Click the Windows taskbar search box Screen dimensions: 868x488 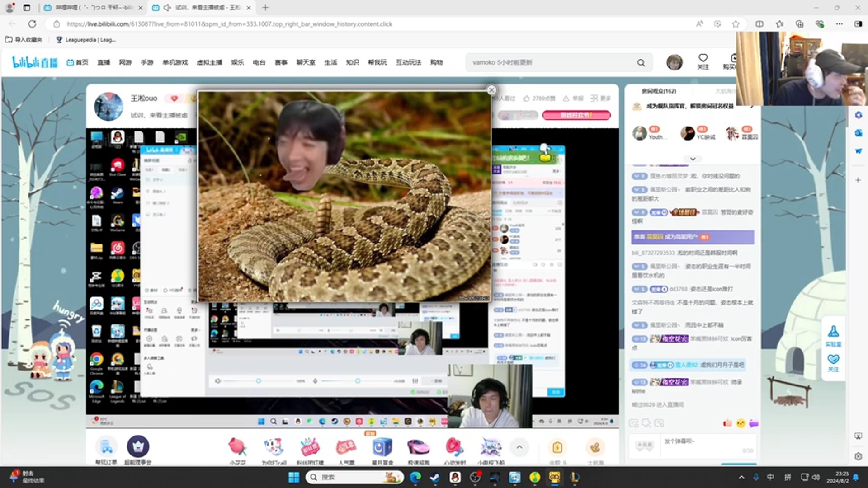tap(354, 477)
